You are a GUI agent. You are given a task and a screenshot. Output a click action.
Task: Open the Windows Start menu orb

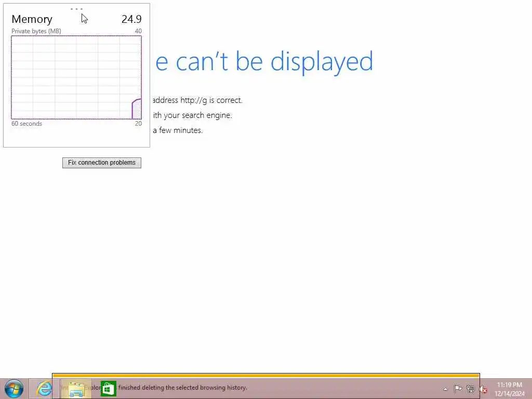tap(14, 389)
